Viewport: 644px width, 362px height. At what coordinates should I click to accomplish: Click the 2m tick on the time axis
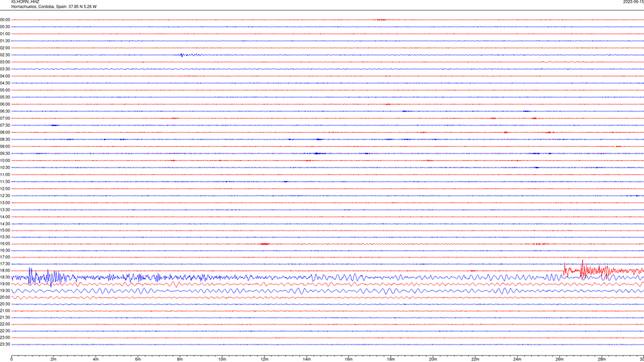click(x=54, y=359)
